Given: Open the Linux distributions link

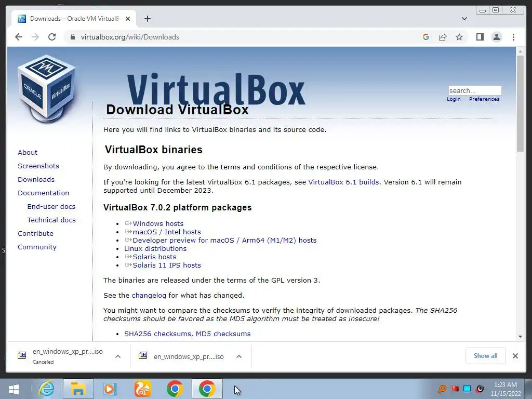Looking at the screenshot, I should pos(155,249).
